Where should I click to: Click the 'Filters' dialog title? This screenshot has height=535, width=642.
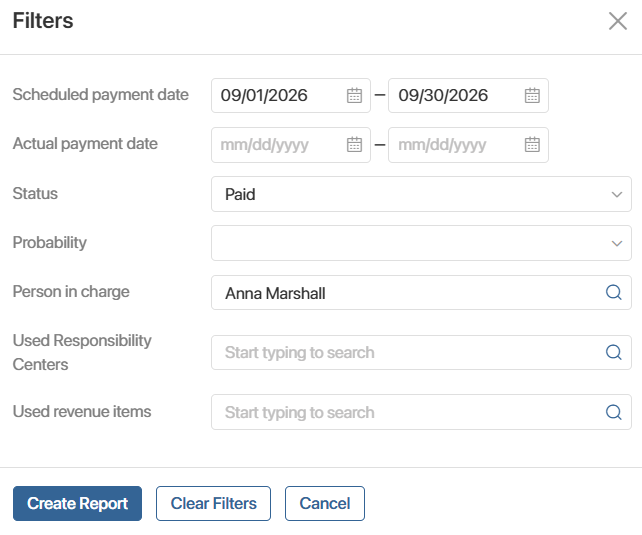(43, 20)
